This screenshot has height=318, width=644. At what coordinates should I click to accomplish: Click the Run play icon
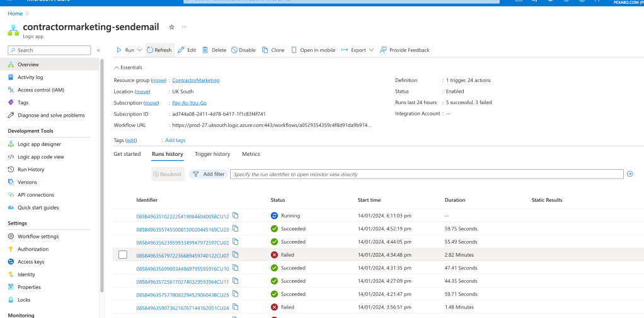point(119,50)
